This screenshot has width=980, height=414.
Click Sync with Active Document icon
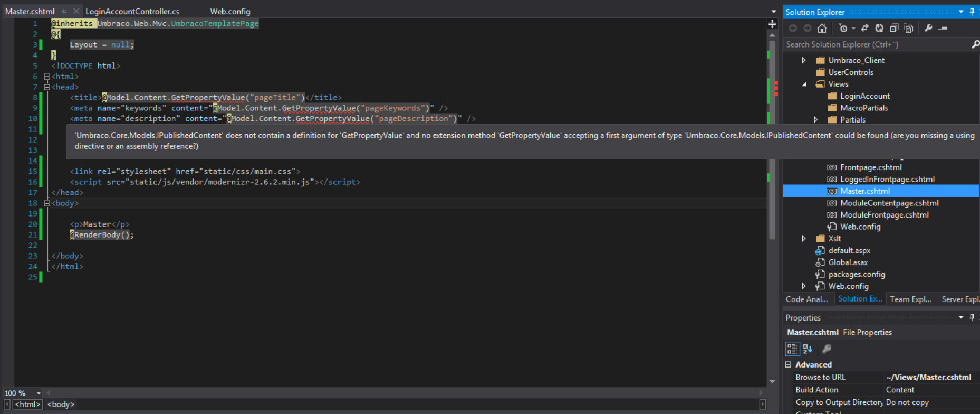[864, 29]
